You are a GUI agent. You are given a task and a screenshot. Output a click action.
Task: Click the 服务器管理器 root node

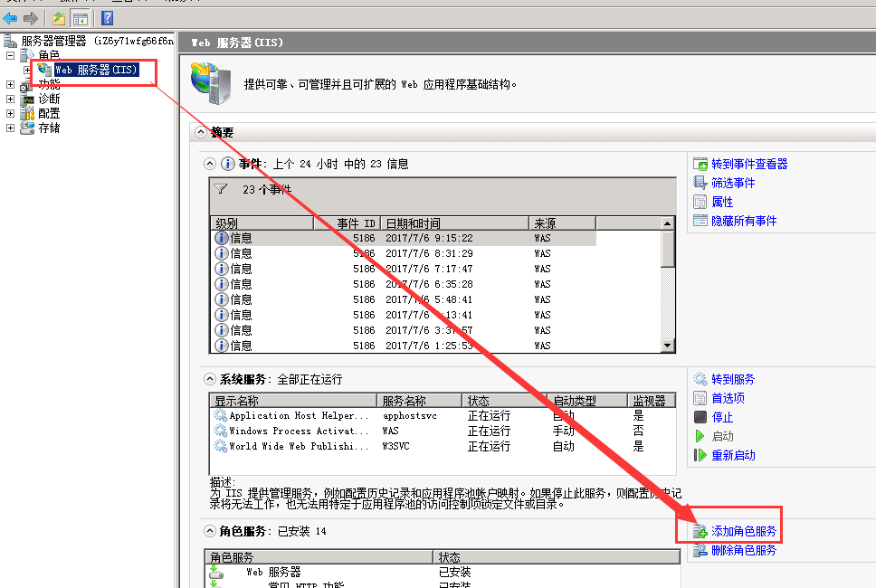point(53,41)
